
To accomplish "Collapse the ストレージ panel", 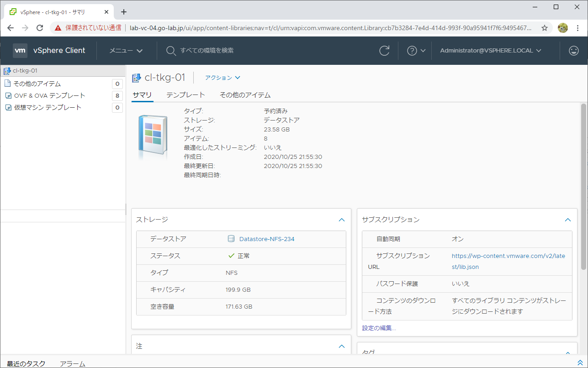I will click(341, 220).
